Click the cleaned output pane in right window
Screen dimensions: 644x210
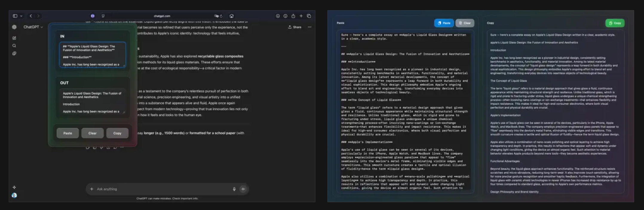(556, 111)
